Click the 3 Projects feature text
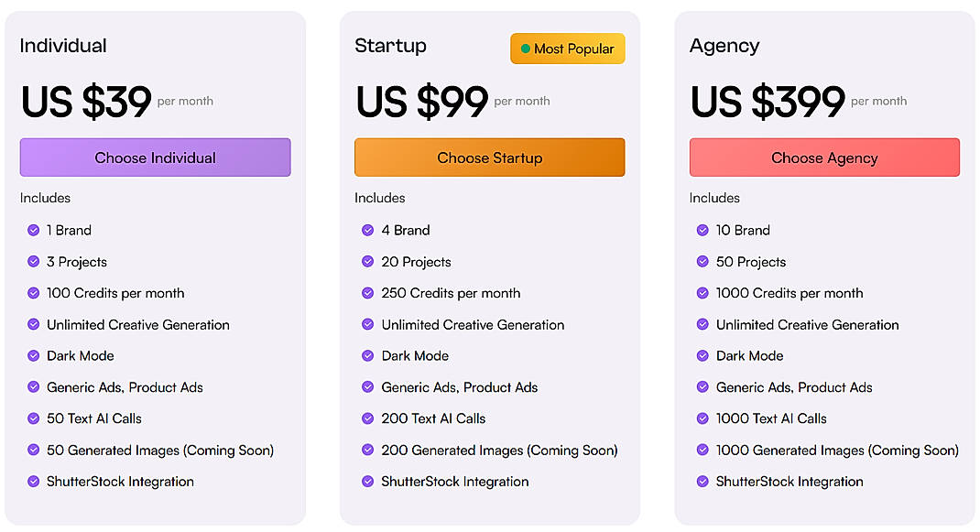The width and height of the screenshot is (980, 532). click(75, 261)
